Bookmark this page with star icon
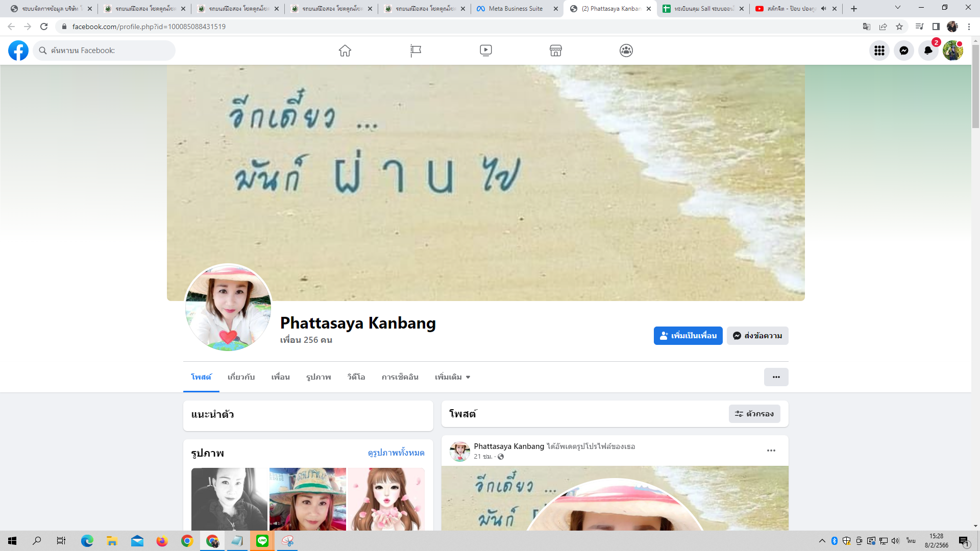The width and height of the screenshot is (980, 551). coord(899,27)
